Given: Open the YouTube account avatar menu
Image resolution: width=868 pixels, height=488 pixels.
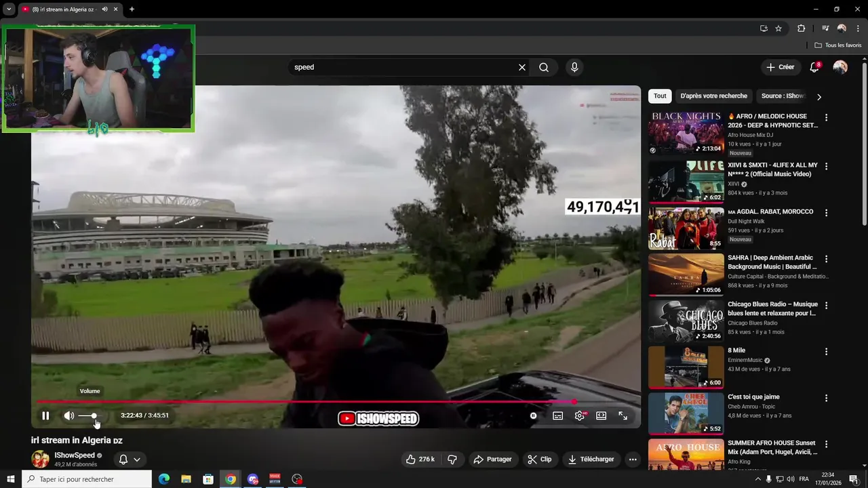Looking at the screenshot, I should pyautogui.click(x=840, y=67).
